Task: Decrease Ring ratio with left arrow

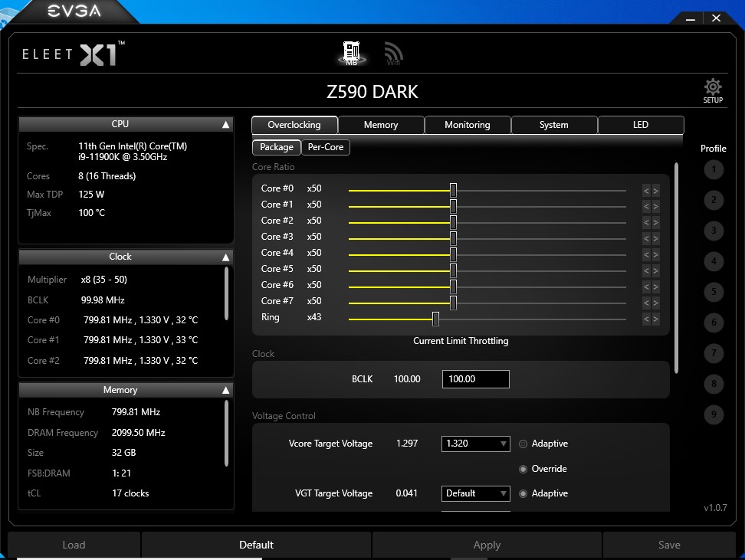Action: tap(646, 319)
